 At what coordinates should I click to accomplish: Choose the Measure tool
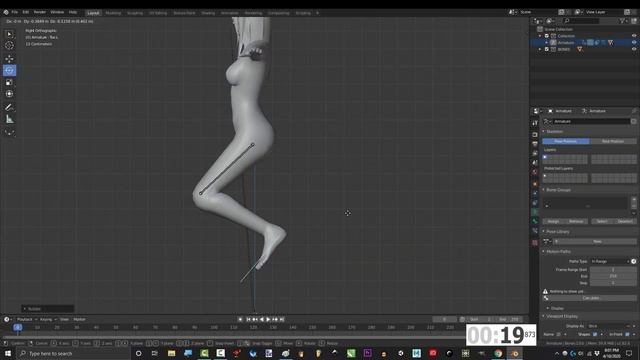coord(9,119)
